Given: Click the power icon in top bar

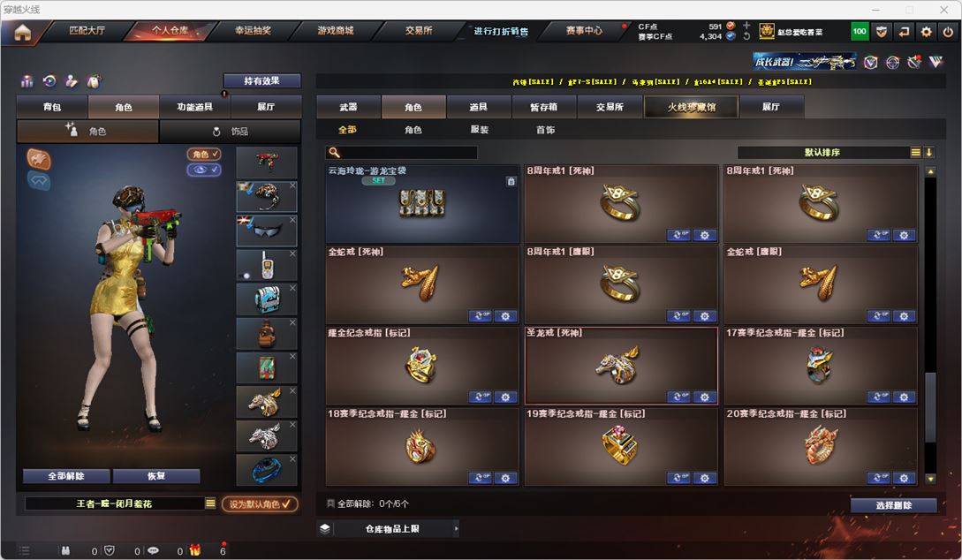Looking at the screenshot, I should pos(949,31).
